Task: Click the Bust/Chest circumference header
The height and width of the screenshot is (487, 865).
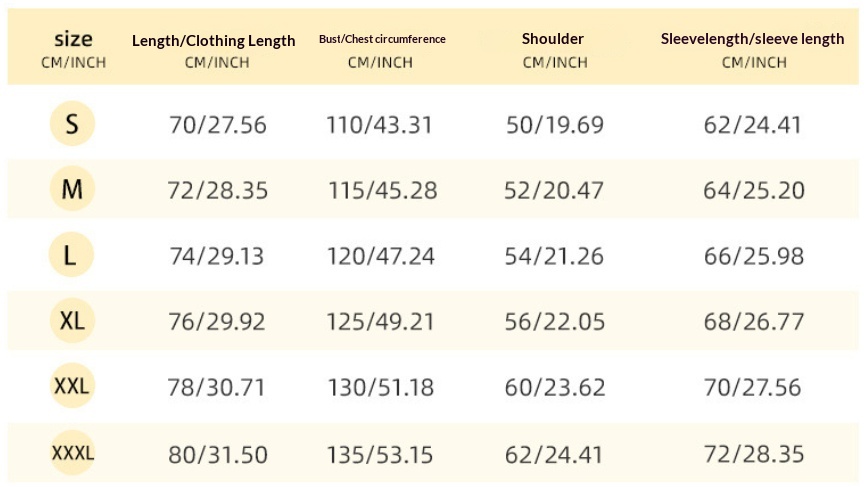Action: [382, 39]
